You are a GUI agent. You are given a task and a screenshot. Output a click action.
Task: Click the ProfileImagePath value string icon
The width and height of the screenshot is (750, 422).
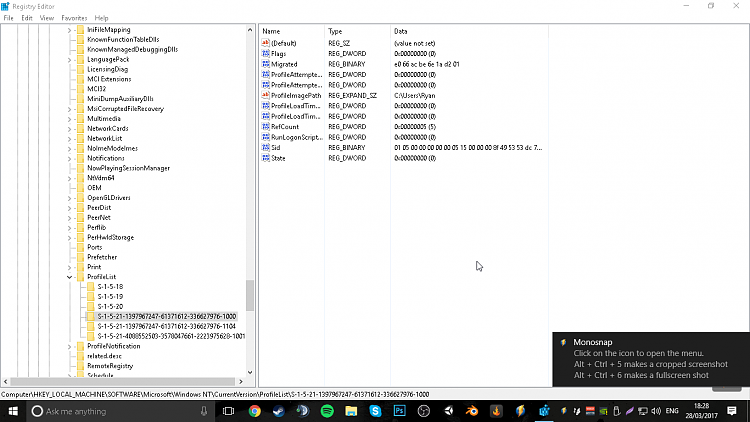coord(265,95)
